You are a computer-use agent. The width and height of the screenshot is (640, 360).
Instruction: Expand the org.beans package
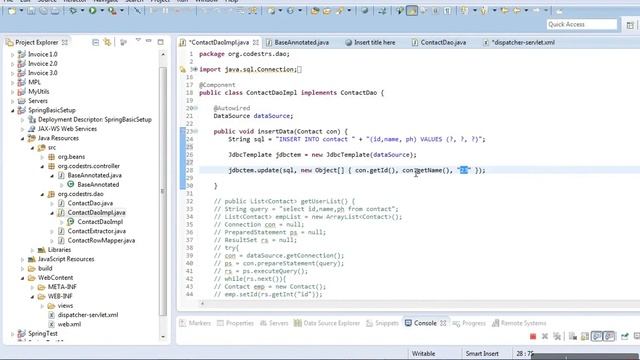point(42,157)
